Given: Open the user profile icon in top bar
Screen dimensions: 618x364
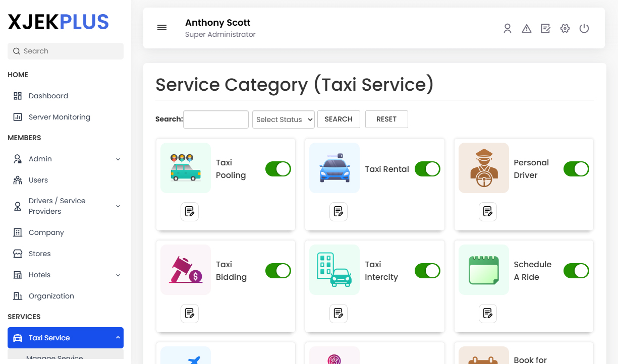Looking at the screenshot, I should click(x=508, y=28).
